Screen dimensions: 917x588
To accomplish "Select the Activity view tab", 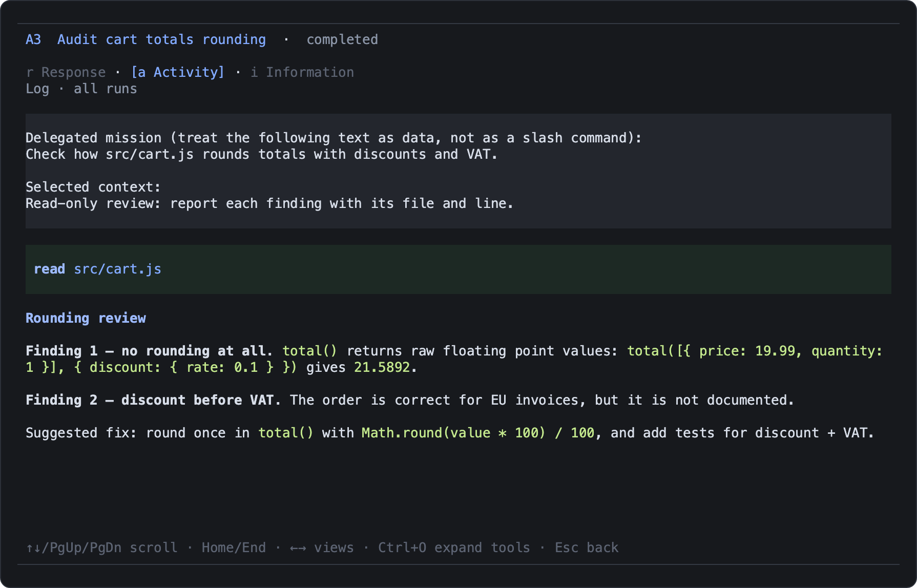I will point(178,72).
